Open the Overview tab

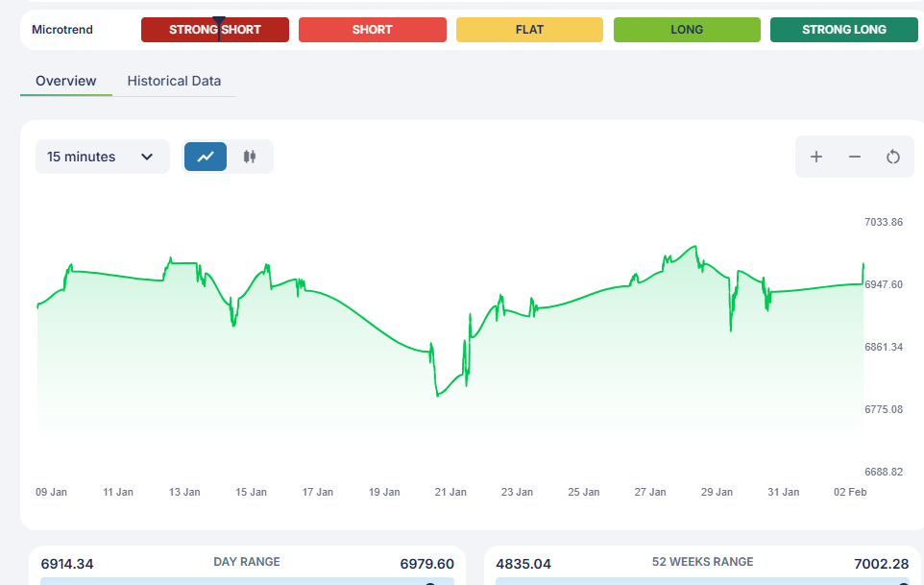tap(65, 81)
